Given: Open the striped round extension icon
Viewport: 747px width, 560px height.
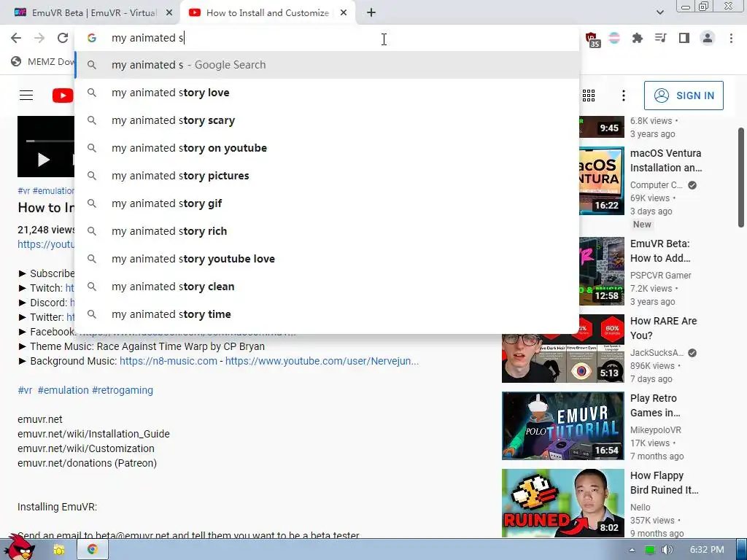Looking at the screenshot, I should 614,38.
